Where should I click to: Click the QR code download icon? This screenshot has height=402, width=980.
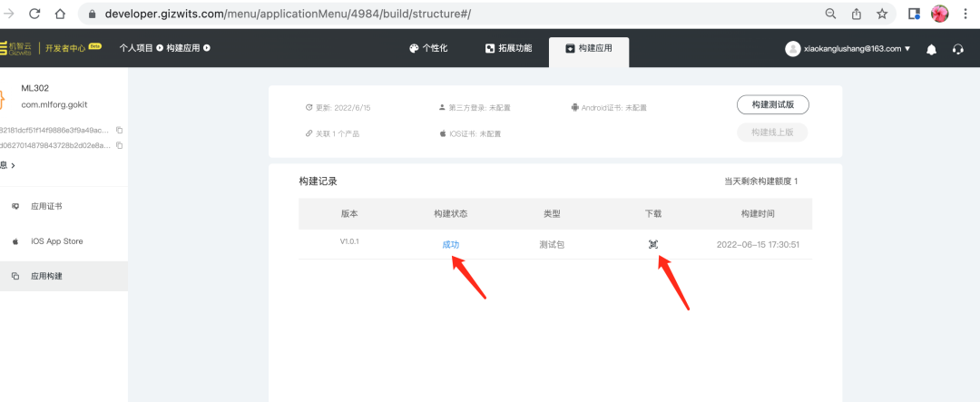[653, 244]
